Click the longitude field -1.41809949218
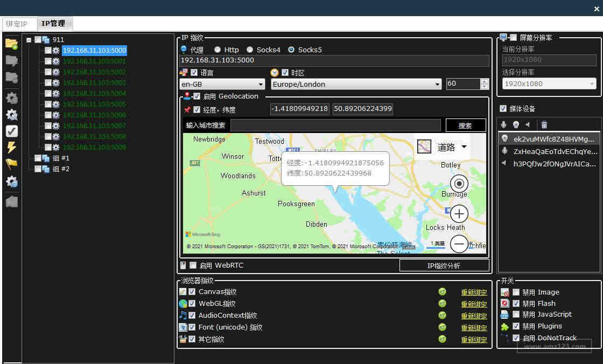This screenshot has height=364, width=603. tap(299, 109)
